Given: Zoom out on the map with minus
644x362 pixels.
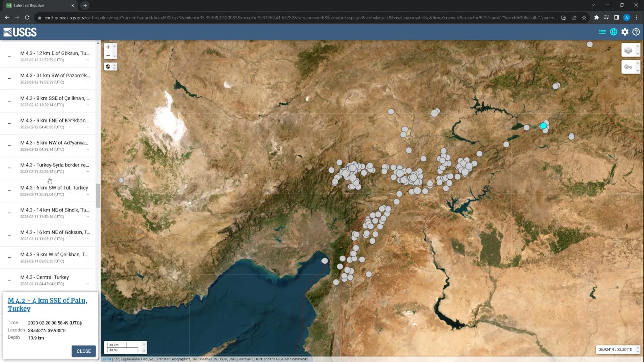Looking at the screenshot, I should click(x=108, y=55).
